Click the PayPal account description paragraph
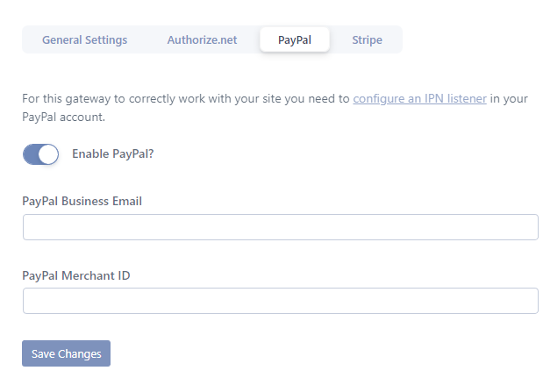 point(275,108)
